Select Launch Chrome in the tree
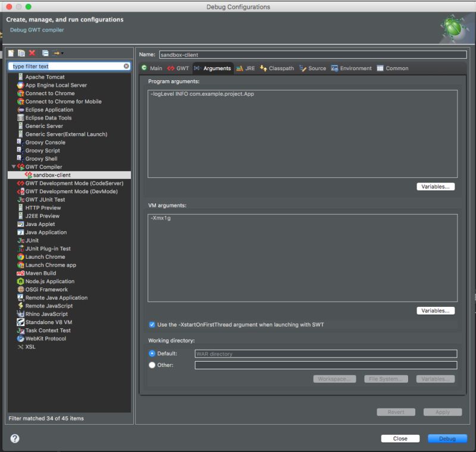The width and height of the screenshot is (476, 452). (x=47, y=256)
